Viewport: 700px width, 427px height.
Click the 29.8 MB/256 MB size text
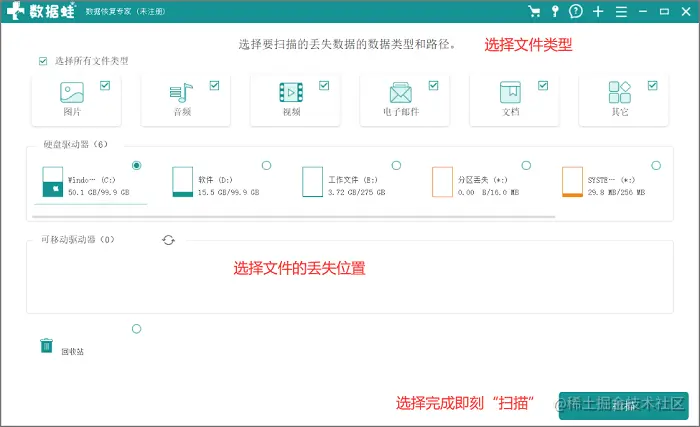click(x=617, y=193)
